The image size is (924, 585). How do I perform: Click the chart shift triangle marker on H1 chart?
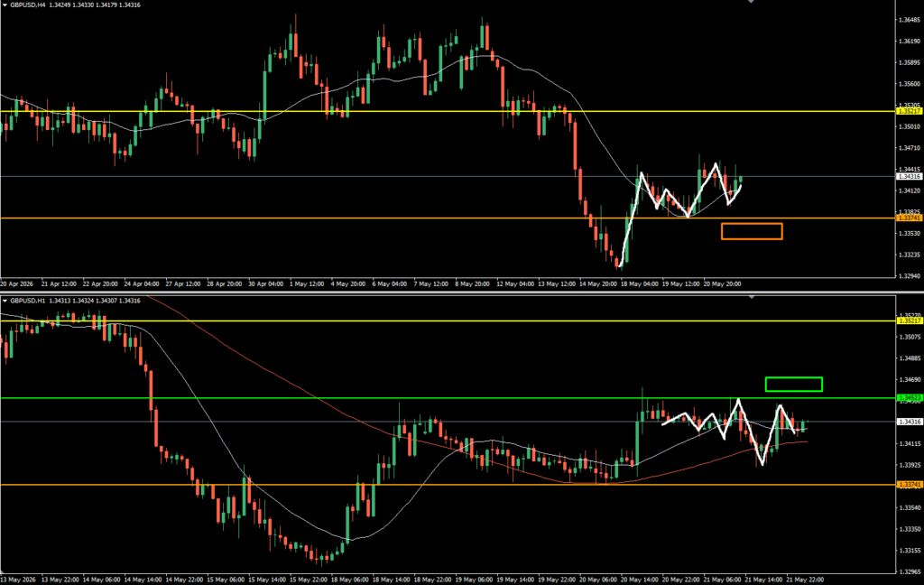(x=751, y=297)
